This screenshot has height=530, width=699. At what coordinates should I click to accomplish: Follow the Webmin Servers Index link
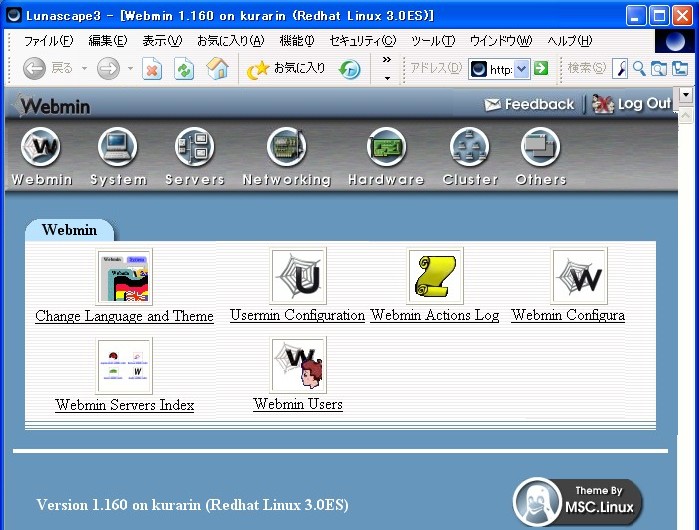(x=124, y=405)
